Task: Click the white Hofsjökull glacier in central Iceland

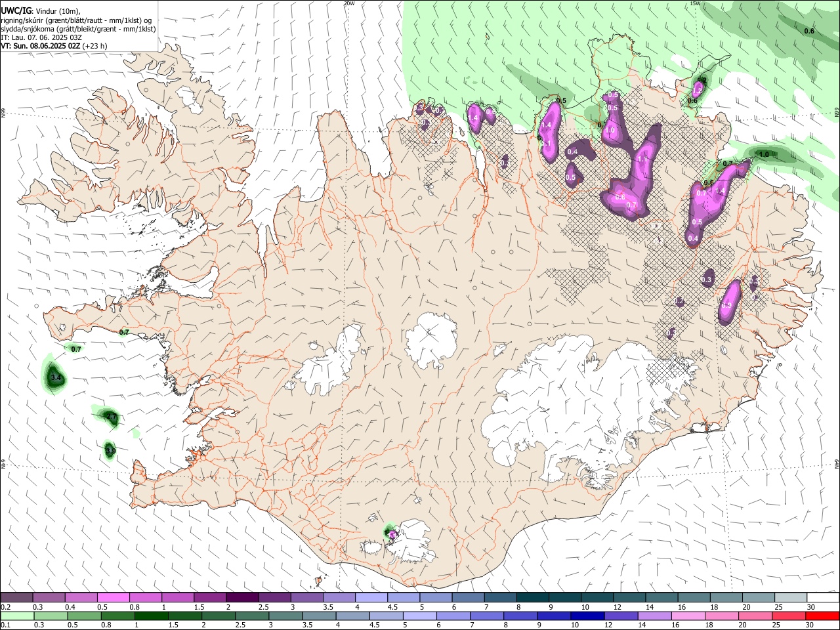Action: [431, 339]
